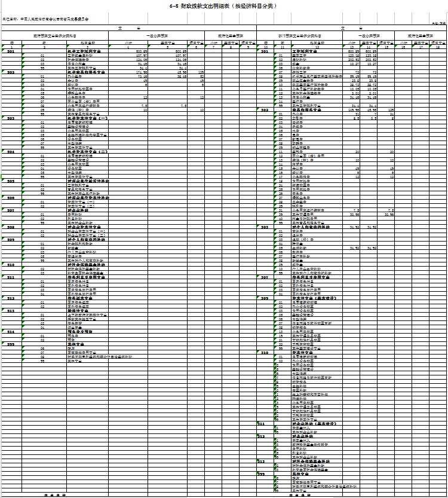Select the cell with code 509
Screen dimensions: 448x498
(x=11, y=239)
